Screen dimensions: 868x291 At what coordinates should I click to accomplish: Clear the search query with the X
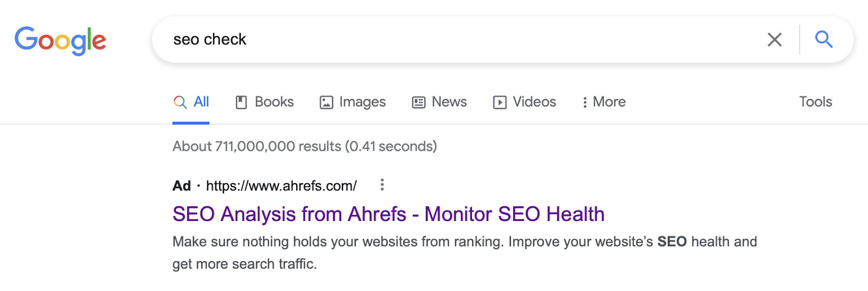point(774,40)
